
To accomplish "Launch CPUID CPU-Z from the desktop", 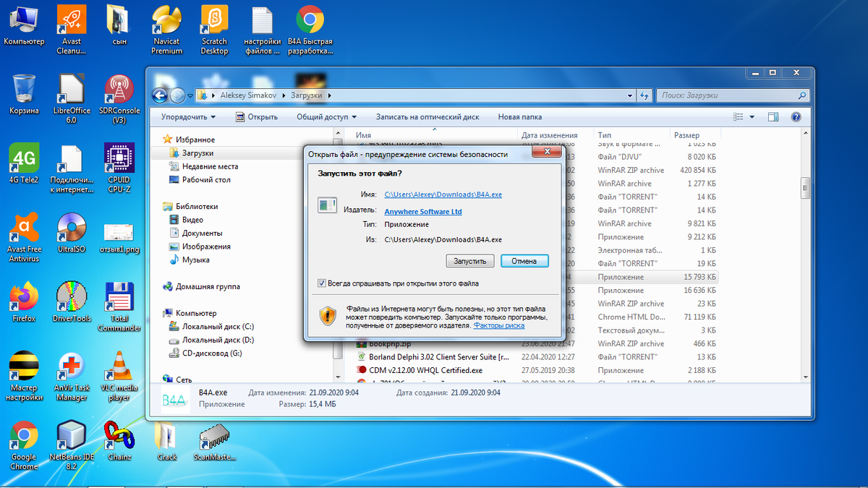I will click(119, 168).
